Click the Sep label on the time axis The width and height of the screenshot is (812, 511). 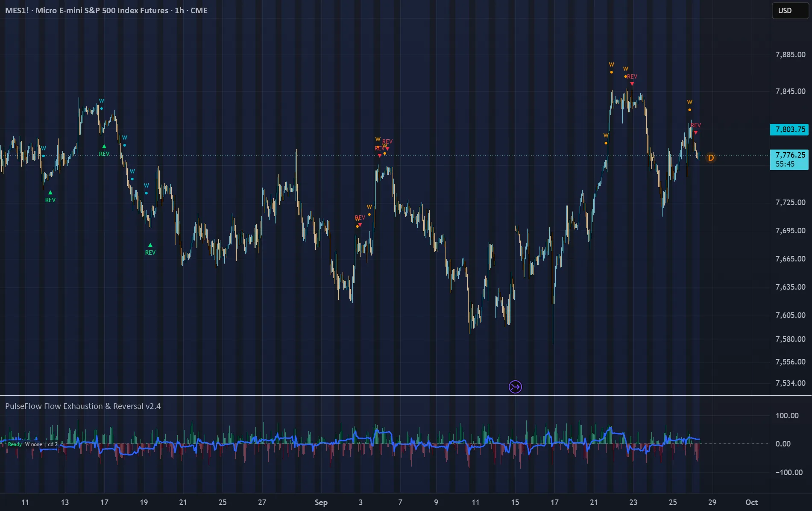pos(321,502)
